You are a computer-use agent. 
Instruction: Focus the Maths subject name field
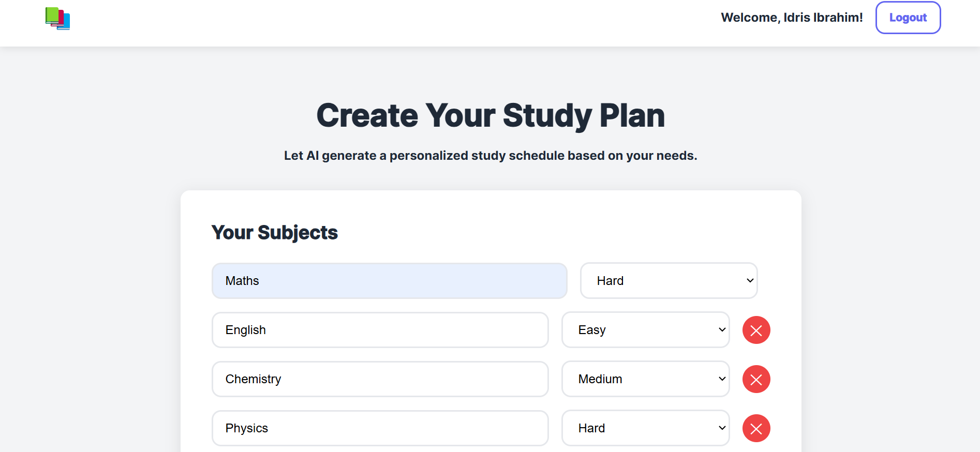[389, 281]
